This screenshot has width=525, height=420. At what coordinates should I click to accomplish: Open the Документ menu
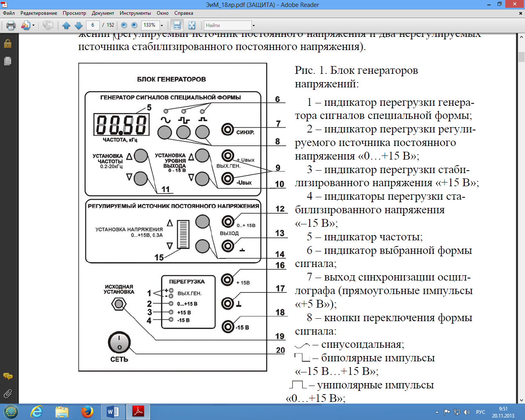(x=103, y=13)
